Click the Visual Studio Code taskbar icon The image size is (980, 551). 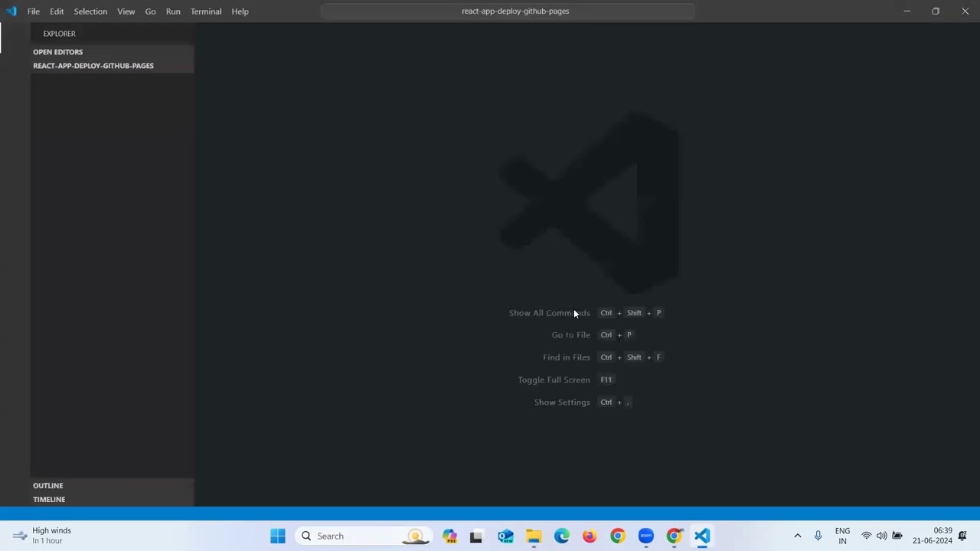702,536
